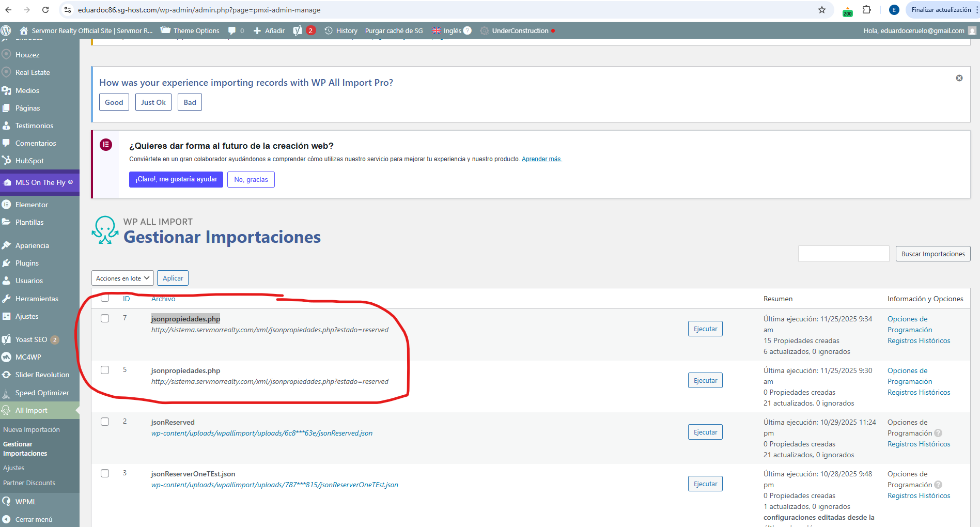Open MLS On The Fly menu
This screenshot has width=980, height=527.
[x=40, y=182]
